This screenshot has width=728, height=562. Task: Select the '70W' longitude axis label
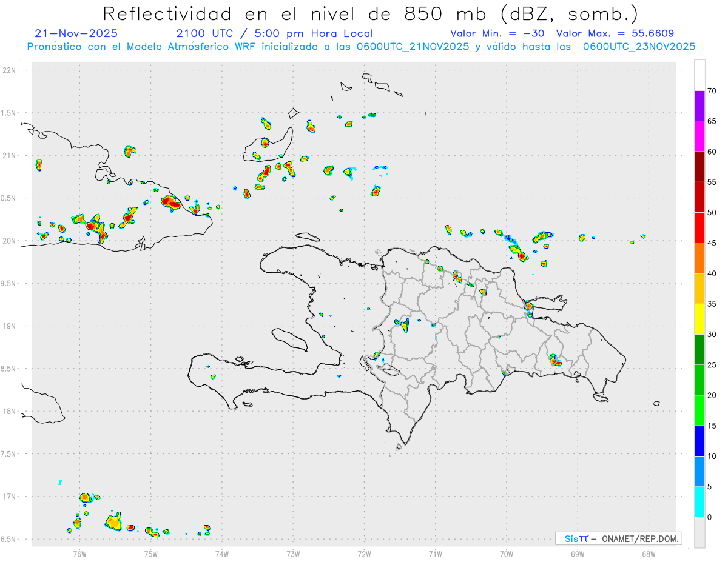pos(507,554)
